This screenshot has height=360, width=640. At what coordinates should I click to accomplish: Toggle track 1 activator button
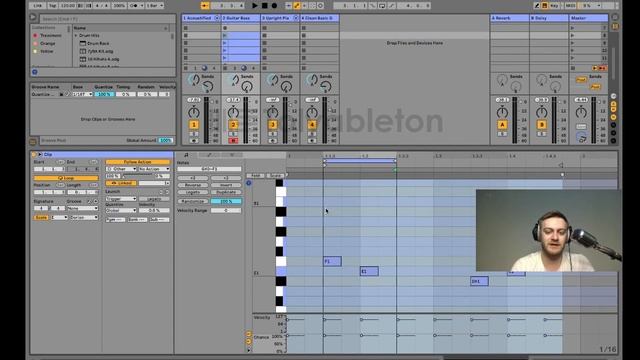click(x=194, y=125)
